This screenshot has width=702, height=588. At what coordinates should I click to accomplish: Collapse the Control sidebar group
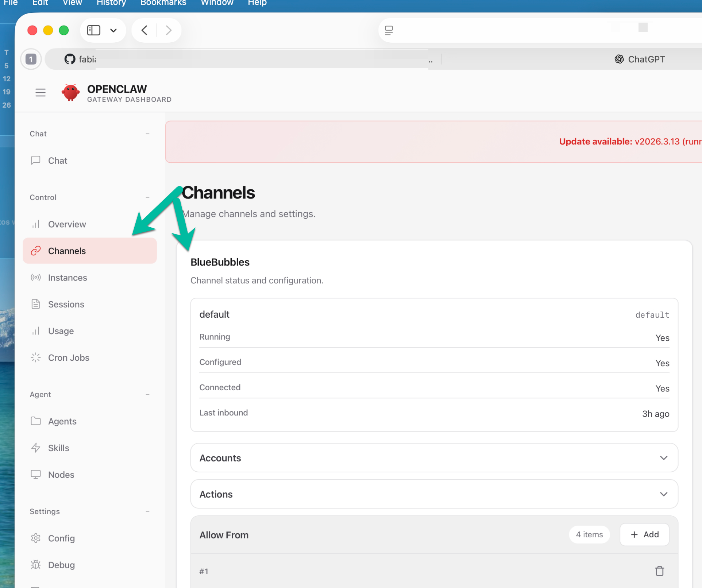147,197
